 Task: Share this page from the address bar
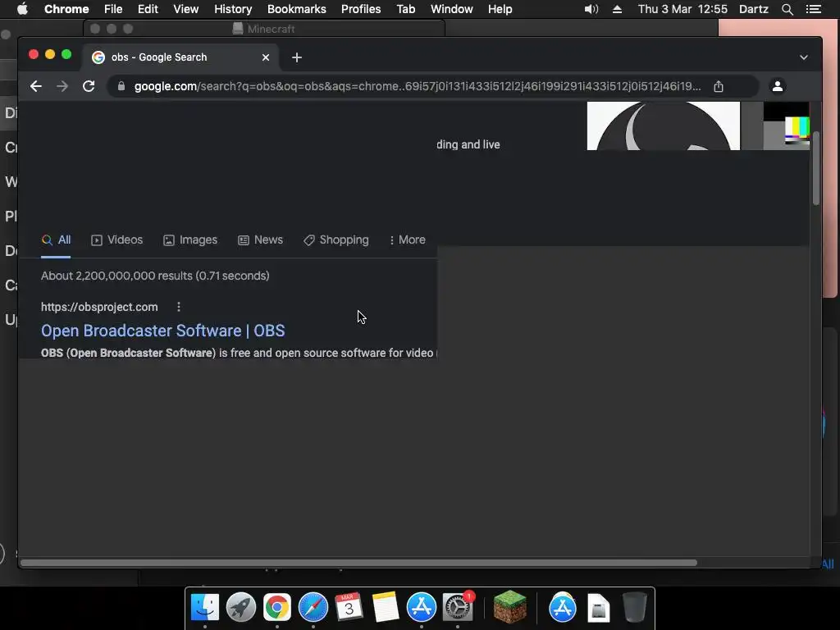[719, 86]
